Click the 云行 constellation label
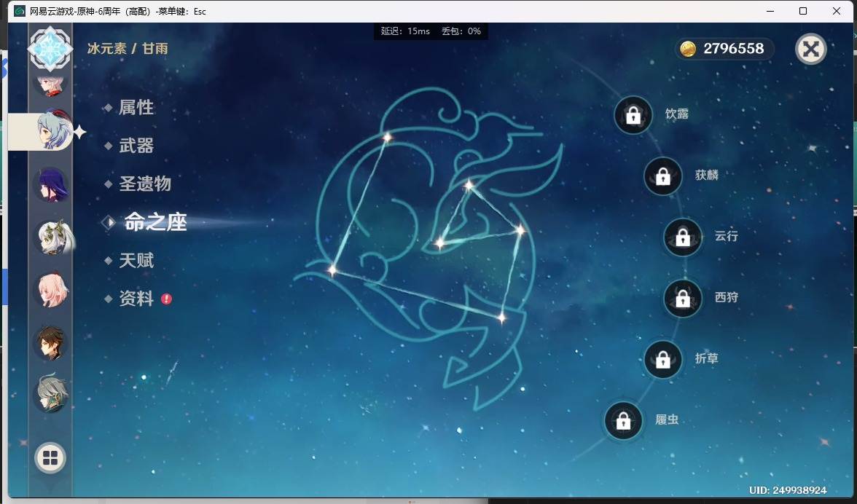The width and height of the screenshot is (857, 504). (727, 236)
